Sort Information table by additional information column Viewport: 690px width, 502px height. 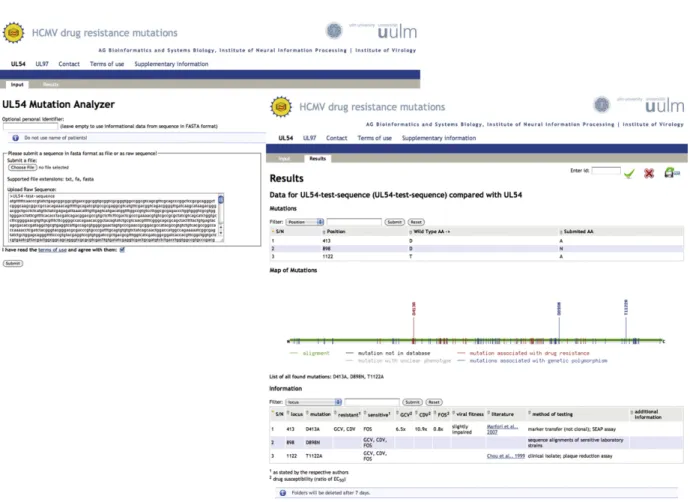[x=647, y=414]
